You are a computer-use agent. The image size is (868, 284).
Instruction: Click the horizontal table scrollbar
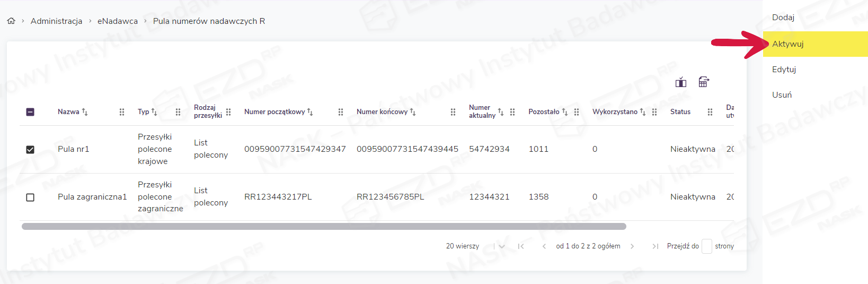323,227
